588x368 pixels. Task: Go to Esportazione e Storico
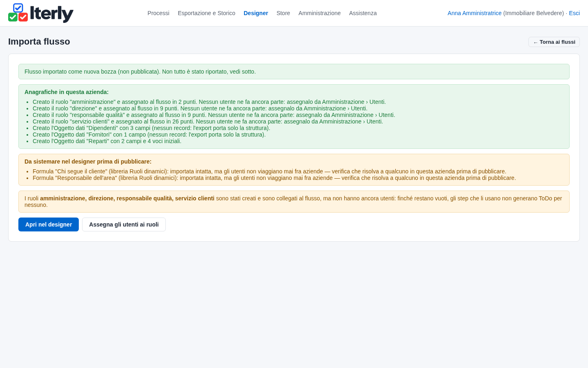tap(207, 13)
